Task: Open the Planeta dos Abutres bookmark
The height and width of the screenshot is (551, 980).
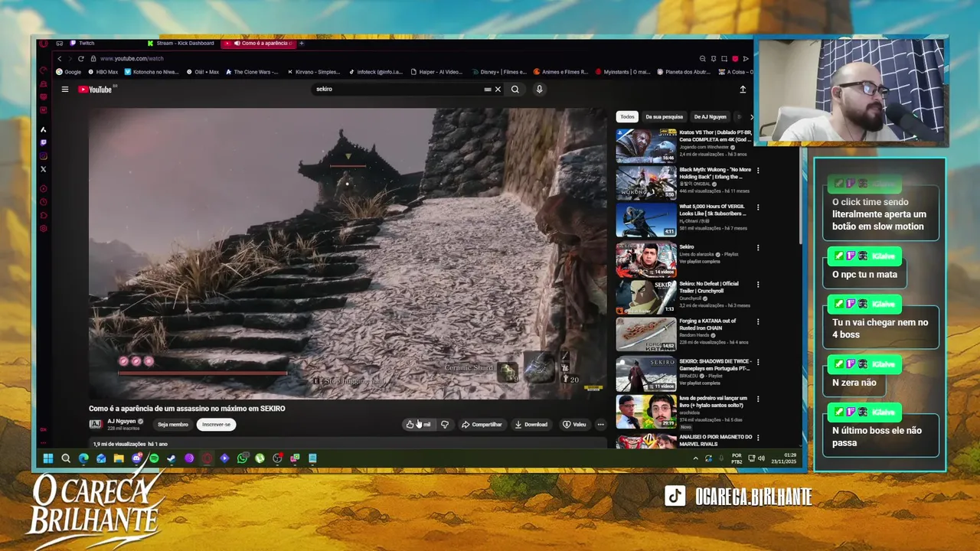Action: point(684,72)
